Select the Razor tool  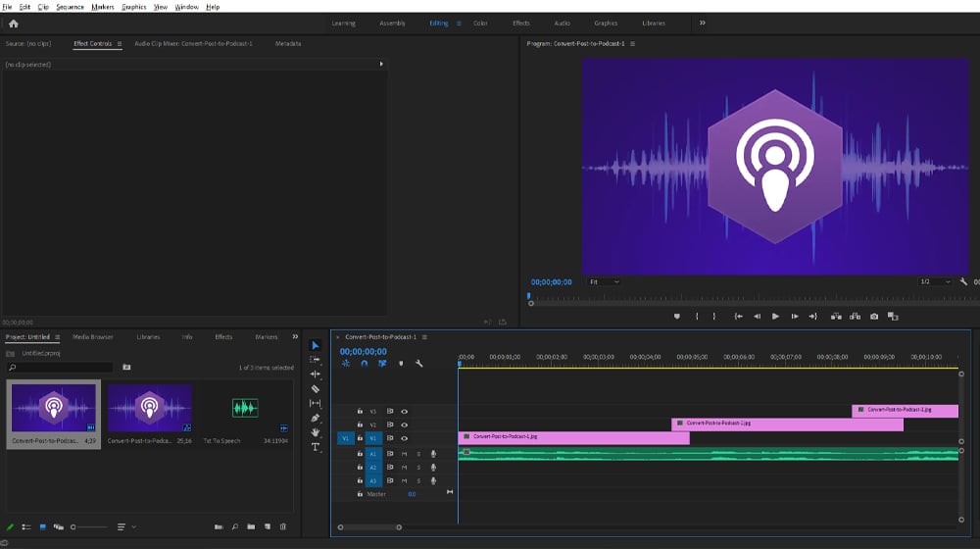pos(315,388)
